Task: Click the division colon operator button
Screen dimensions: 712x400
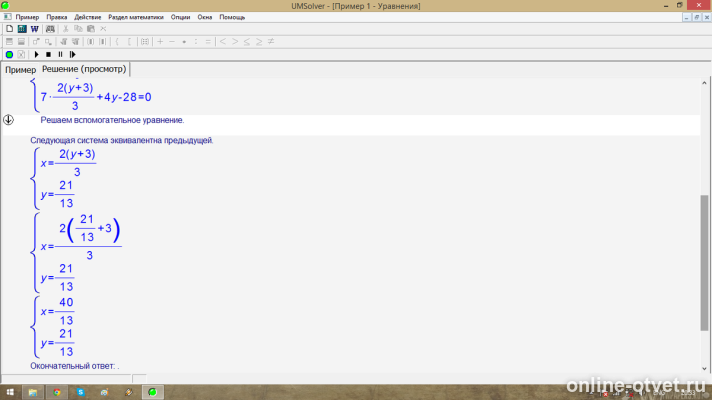Action: (196, 41)
